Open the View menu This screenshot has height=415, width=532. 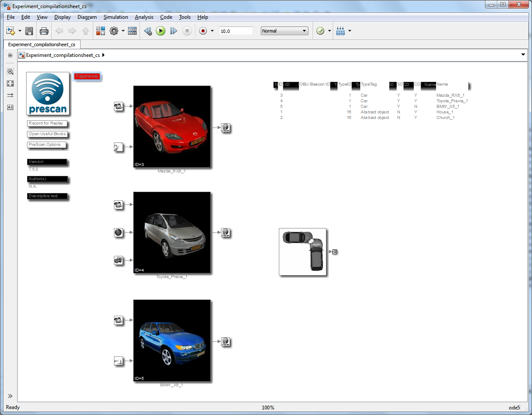coord(42,17)
